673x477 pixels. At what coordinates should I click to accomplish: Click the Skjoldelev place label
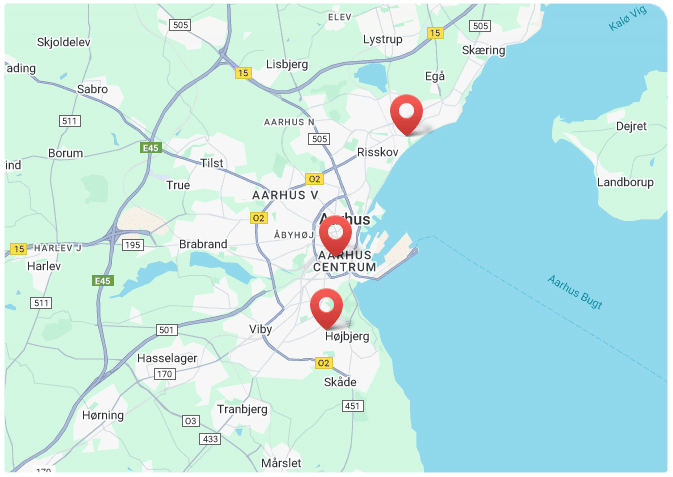[x=64, y=42]
